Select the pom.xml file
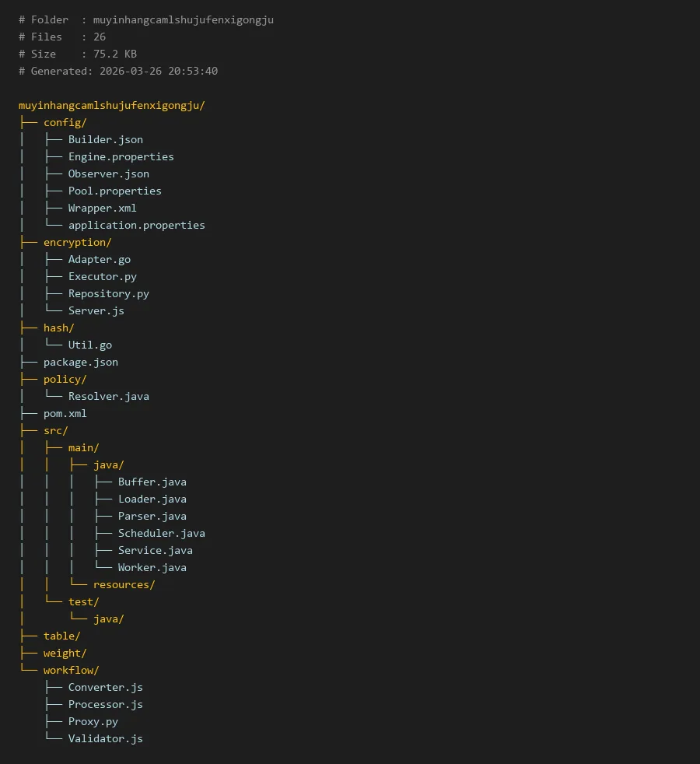The image size is (700, 764). (x=65, y=413)
